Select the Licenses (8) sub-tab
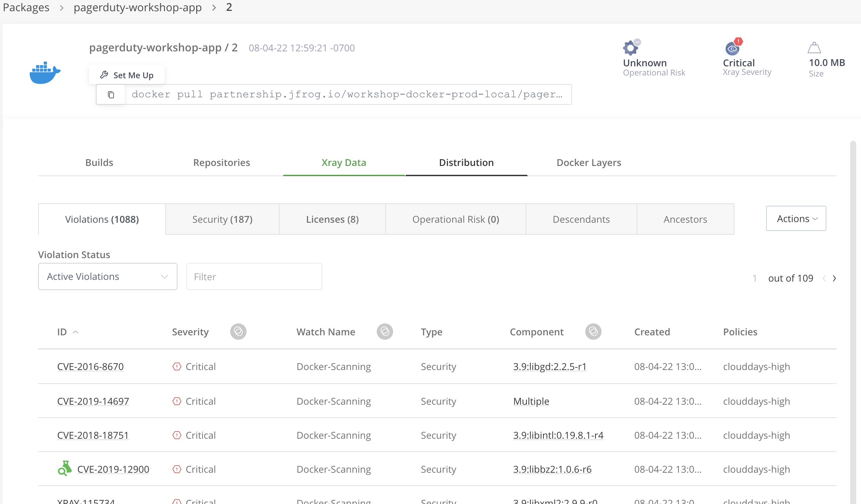861x504 pixels. coord(332,219)
